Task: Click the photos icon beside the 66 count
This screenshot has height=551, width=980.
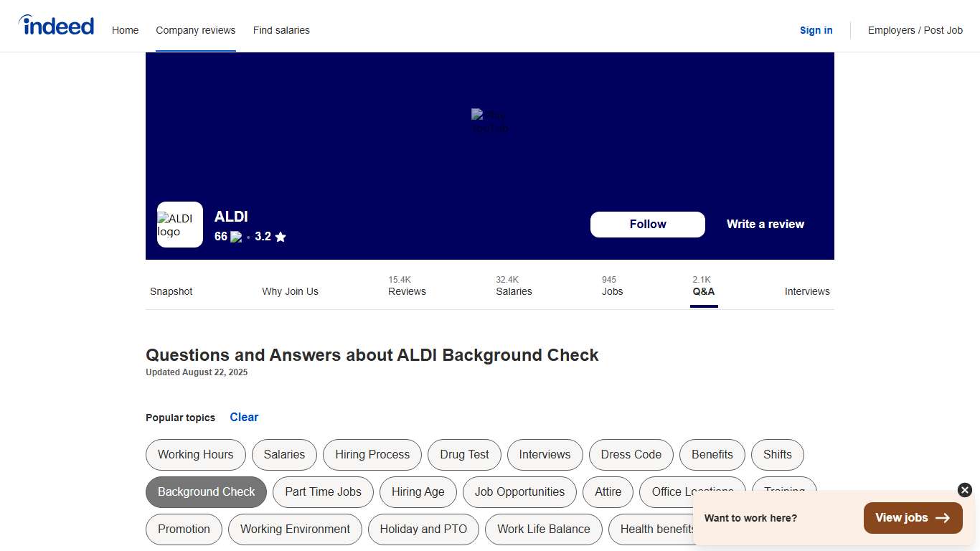Action: click(x=237, y=236)
